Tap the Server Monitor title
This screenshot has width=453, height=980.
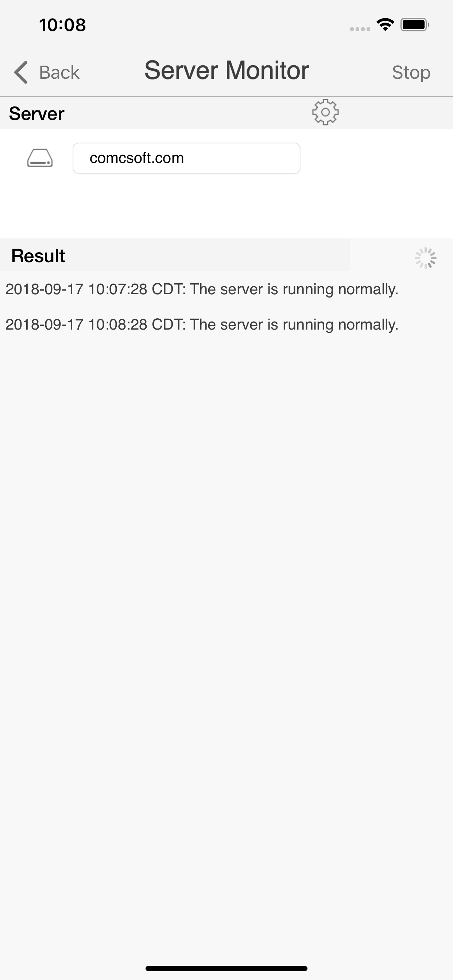(226, 70)
